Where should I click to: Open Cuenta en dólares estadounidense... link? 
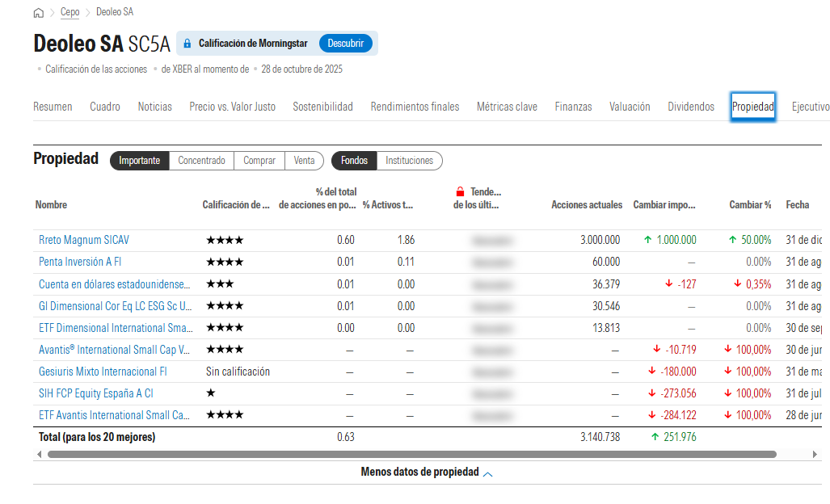click(x=114, y=284)
